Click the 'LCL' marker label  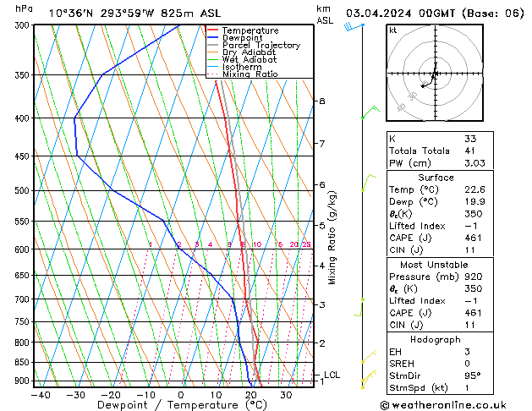332,375
